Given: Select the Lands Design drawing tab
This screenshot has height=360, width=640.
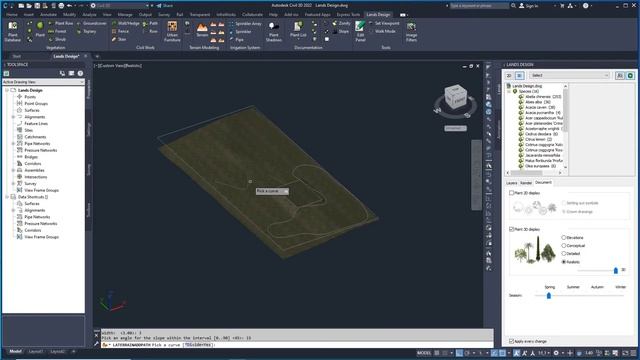Looking at the screenshot, I should point(66,56).
